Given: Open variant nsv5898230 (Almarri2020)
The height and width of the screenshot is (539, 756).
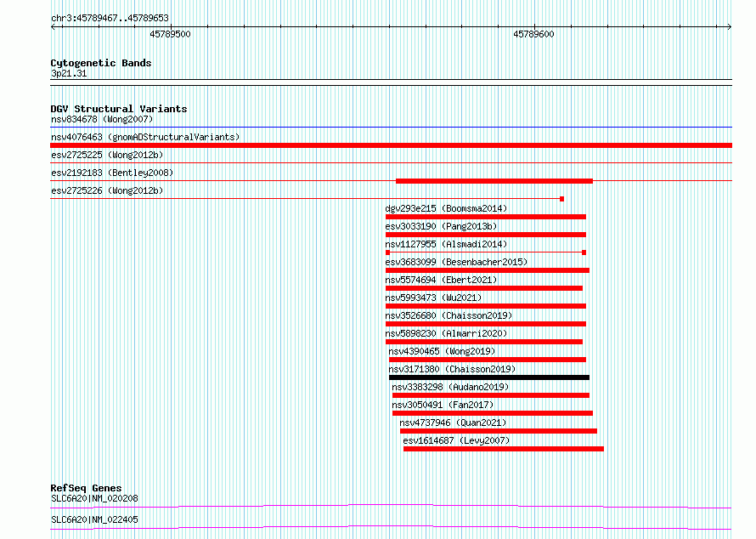Looking at the screenshot, I should [x=446, y=333].
